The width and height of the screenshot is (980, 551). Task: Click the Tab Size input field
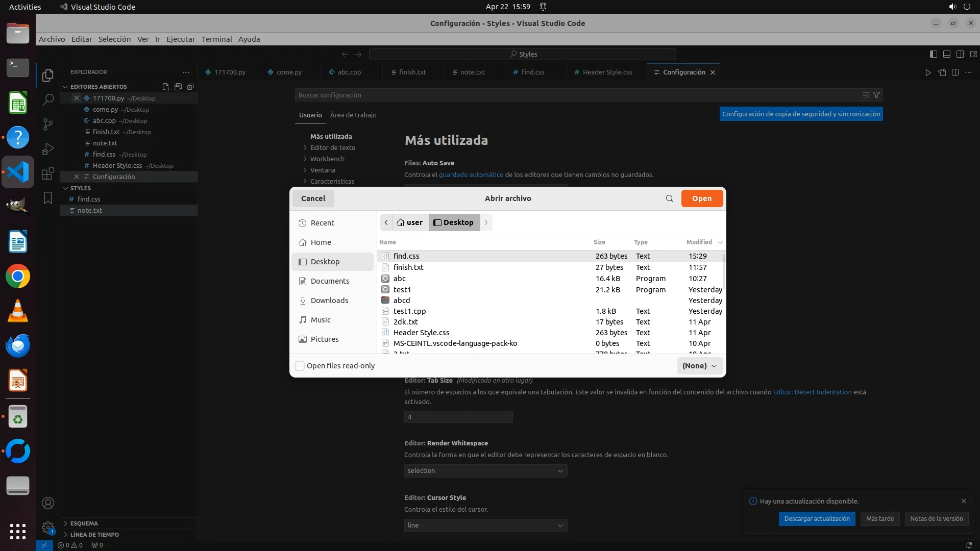(x=458, y=417)
